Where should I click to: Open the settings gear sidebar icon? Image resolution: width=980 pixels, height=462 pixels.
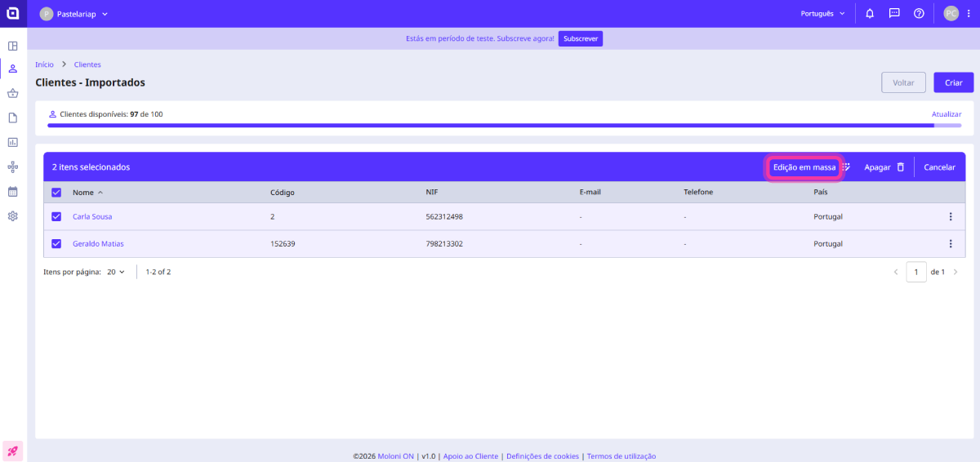click(13, 216)
